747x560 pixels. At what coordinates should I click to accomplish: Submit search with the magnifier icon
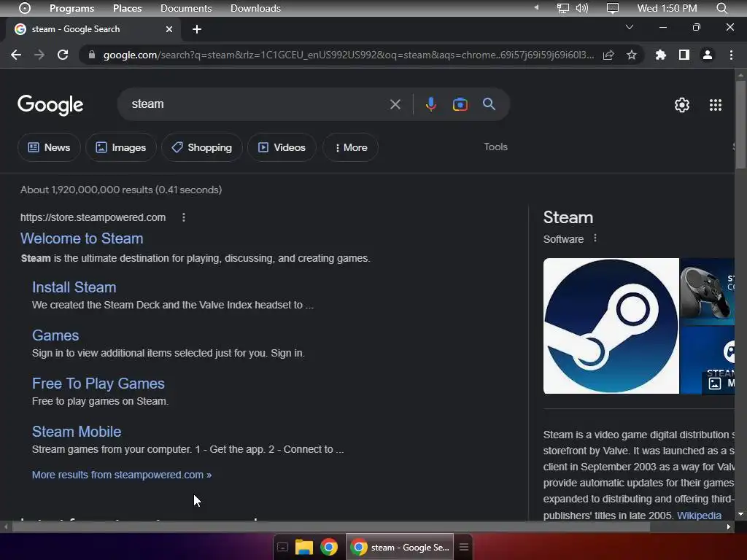coord(489,104)
